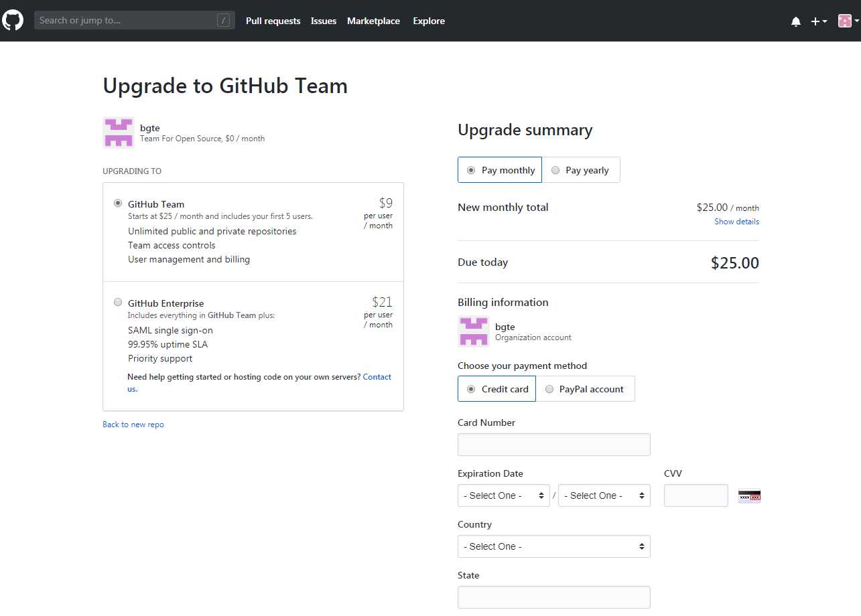The image size is (861, 616).
Task: Click Back to new repo link
Action: point(133,425)
